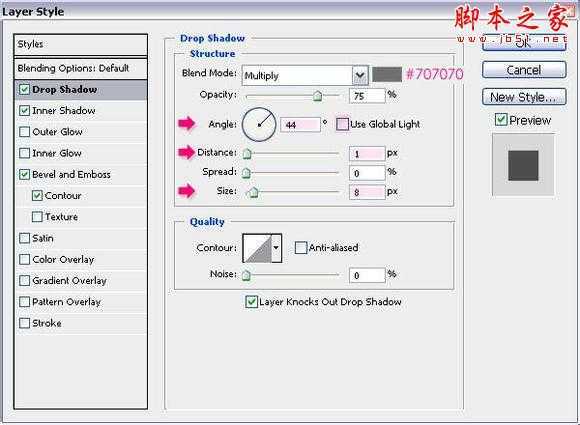580x425 pixels.
Task: Click the Distance slider handle
Action: point(247,154)
